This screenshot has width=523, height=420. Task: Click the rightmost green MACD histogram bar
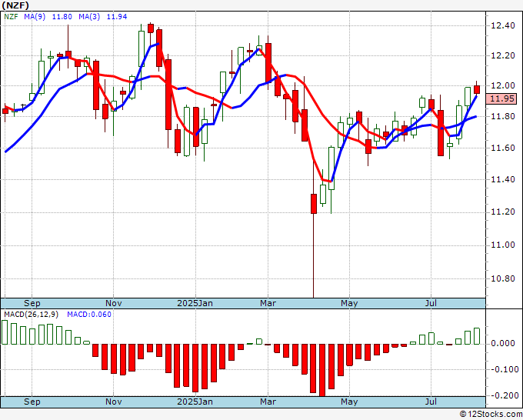(477, 336)
